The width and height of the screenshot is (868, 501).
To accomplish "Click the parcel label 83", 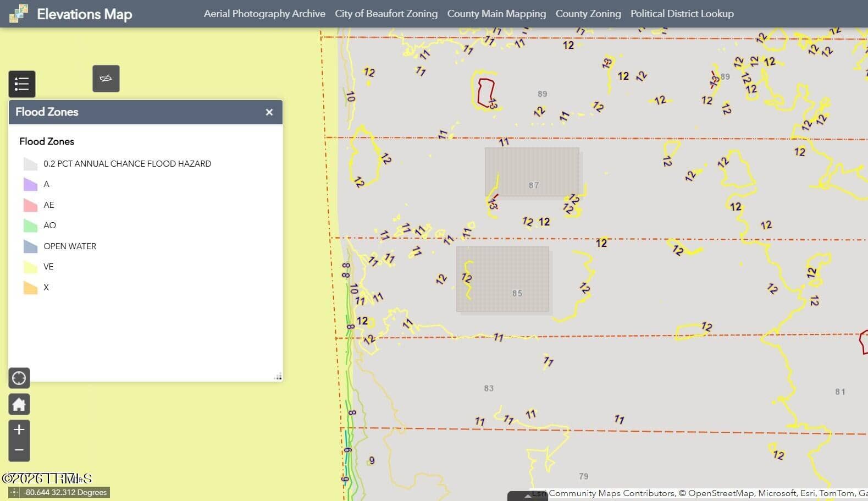I will click(x=489, y=388).
